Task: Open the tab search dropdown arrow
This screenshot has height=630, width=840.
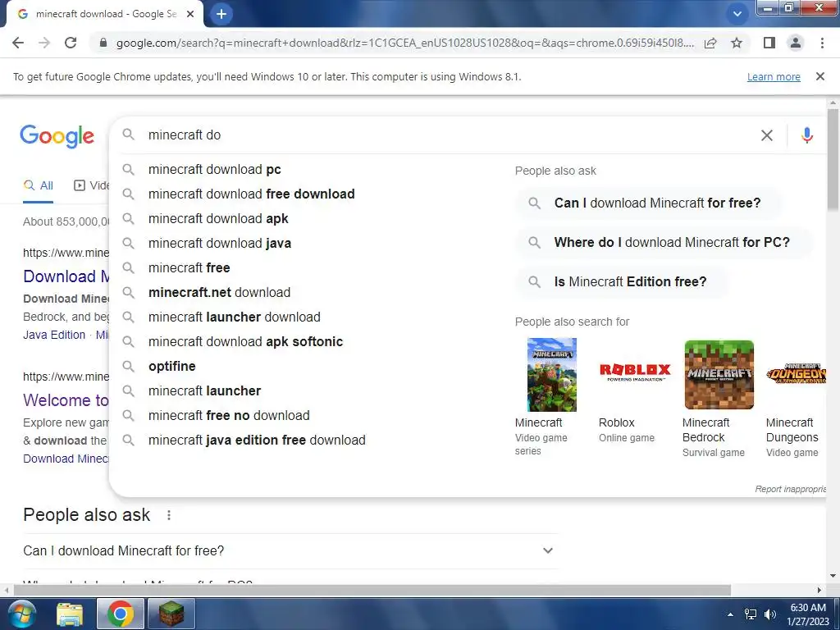Action: [737, 14]
